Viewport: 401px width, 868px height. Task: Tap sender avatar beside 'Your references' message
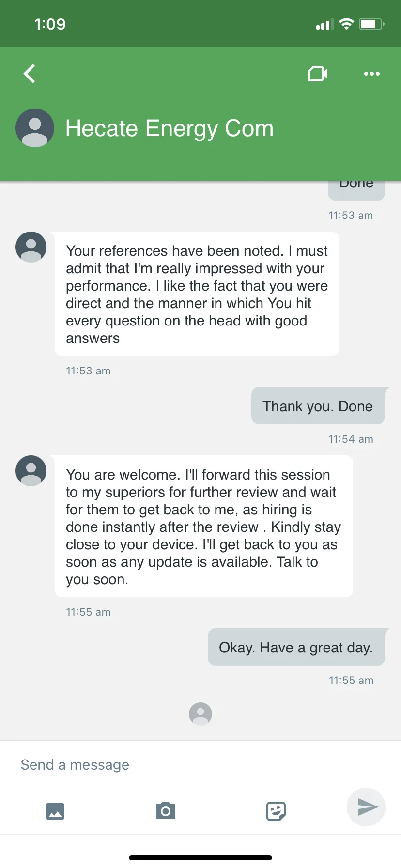[31, 247]
